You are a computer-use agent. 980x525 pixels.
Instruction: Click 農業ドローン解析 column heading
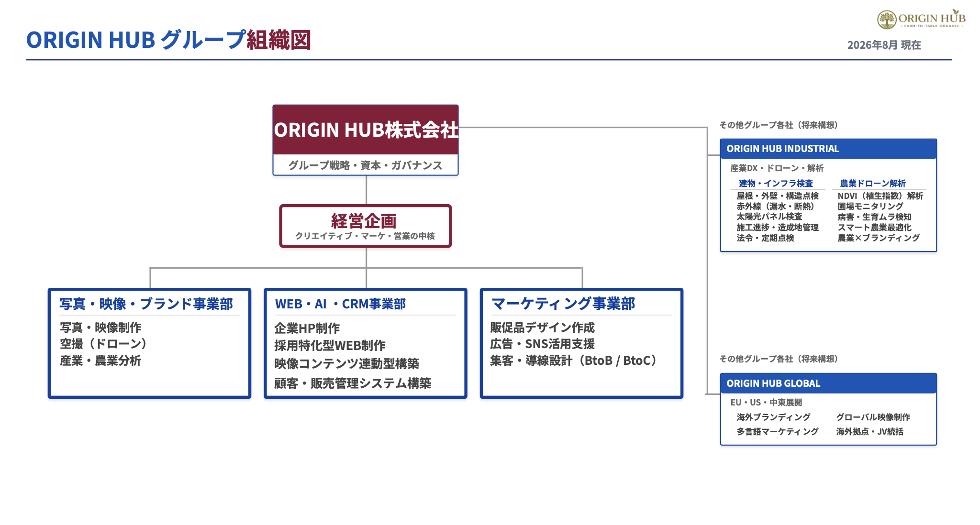(x=873, y=184)
